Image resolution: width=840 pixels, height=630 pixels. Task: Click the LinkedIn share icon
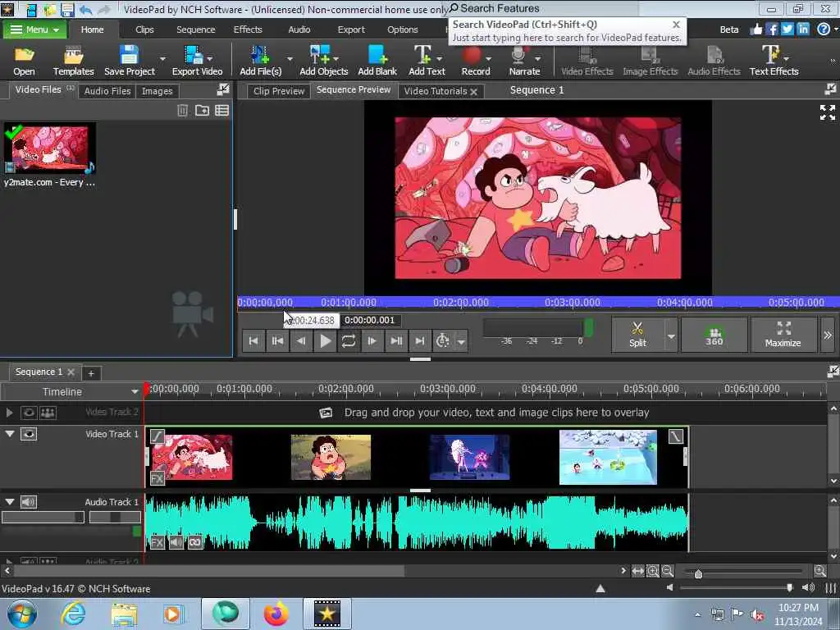pyautogui.click(x=802, y=30)
